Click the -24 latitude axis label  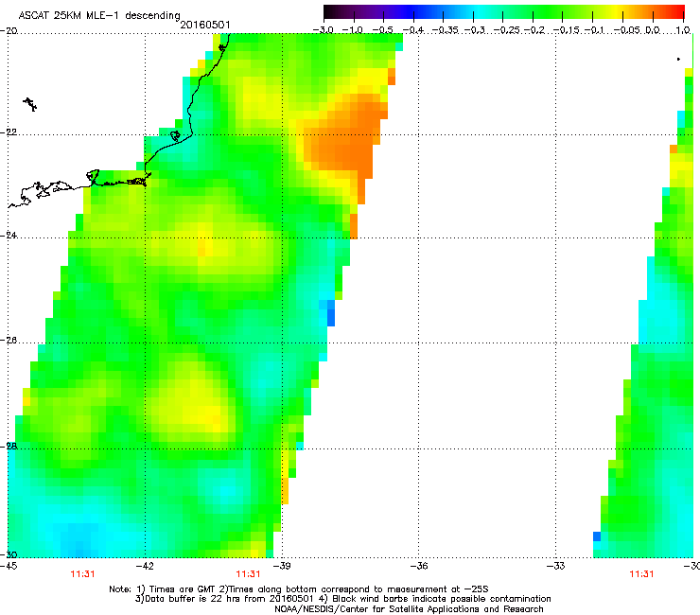click(9, 235)
